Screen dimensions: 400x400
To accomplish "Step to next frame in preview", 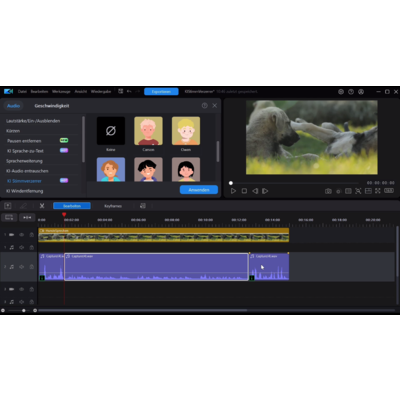I will pyautogui.click(x=265, y=191).
